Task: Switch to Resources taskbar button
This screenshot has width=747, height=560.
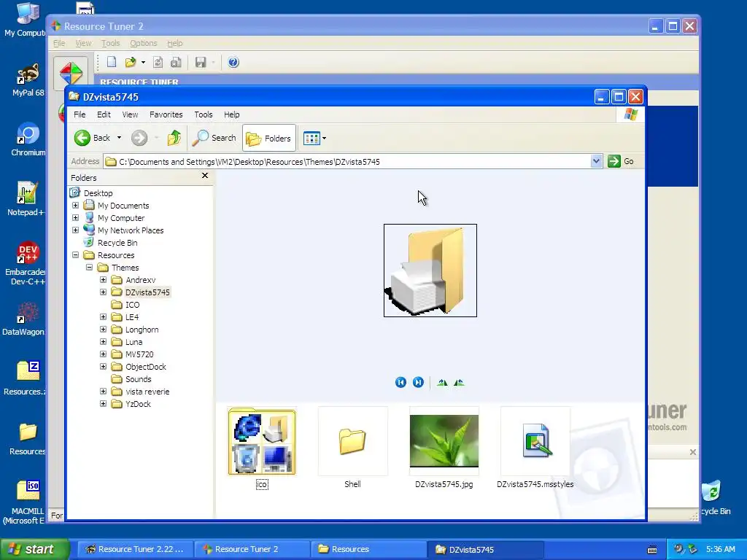Action: (x=368, y=549)
